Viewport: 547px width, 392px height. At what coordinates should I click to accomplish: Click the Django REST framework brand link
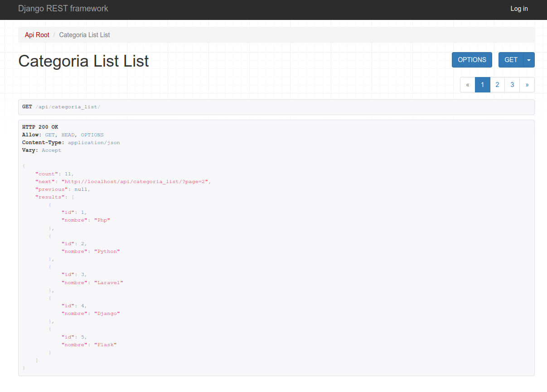[x=63, y=9]
